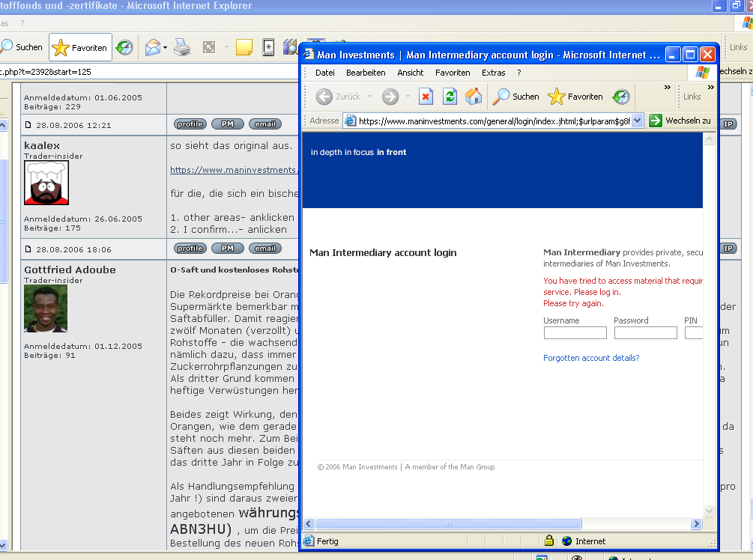Click the Wechseln zu go button
The image size is (753, 560).
[680, 121]
